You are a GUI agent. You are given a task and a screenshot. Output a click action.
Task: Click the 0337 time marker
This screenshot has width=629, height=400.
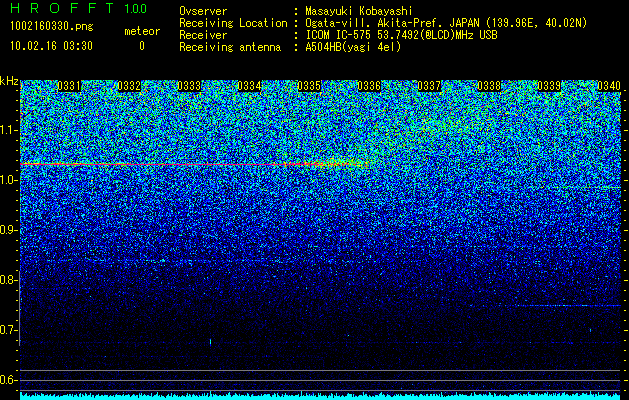pos(429,86)
